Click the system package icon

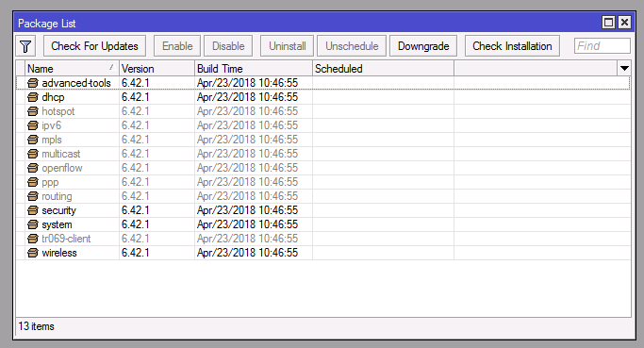click(33, 224)
